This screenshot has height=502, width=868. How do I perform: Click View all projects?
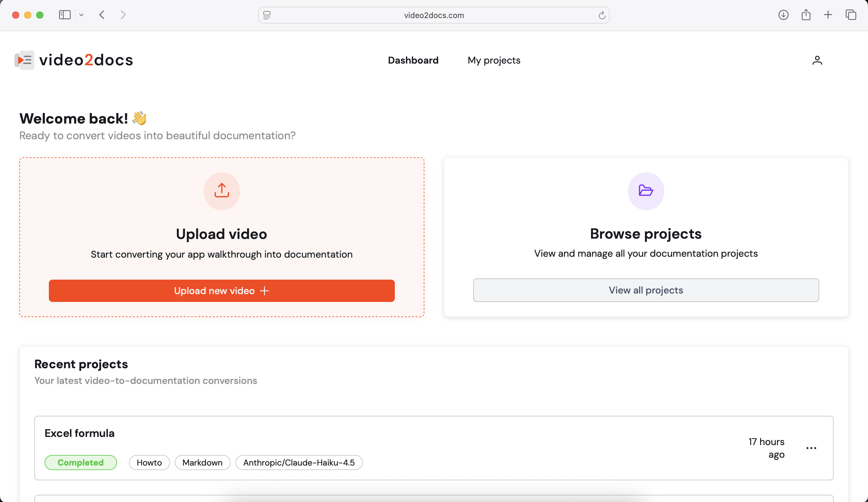point(646,290)
